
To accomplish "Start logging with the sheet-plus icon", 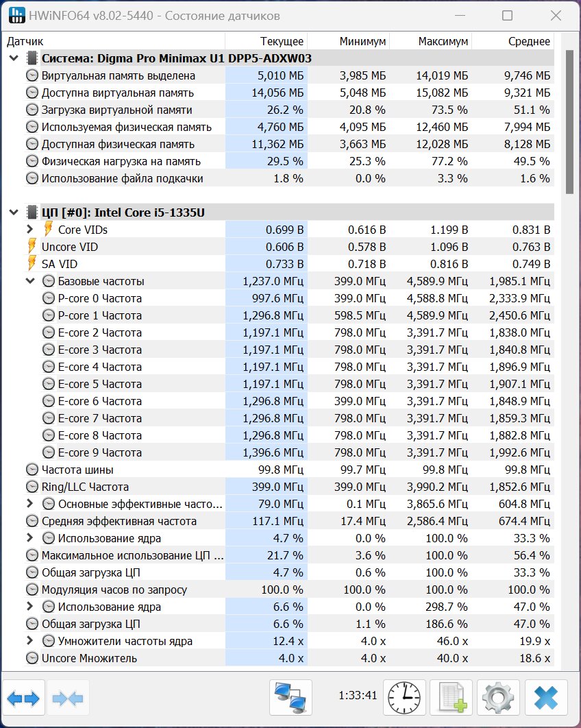I will pos(452,698).
